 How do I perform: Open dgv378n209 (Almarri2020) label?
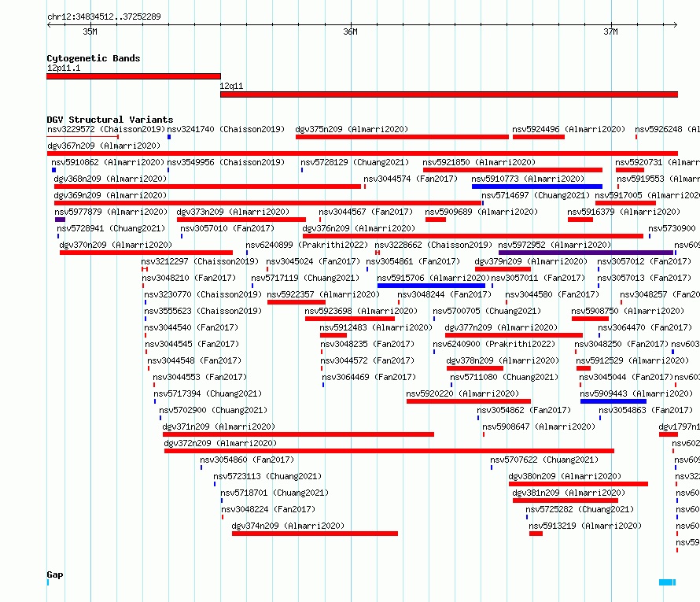(503, 360)
